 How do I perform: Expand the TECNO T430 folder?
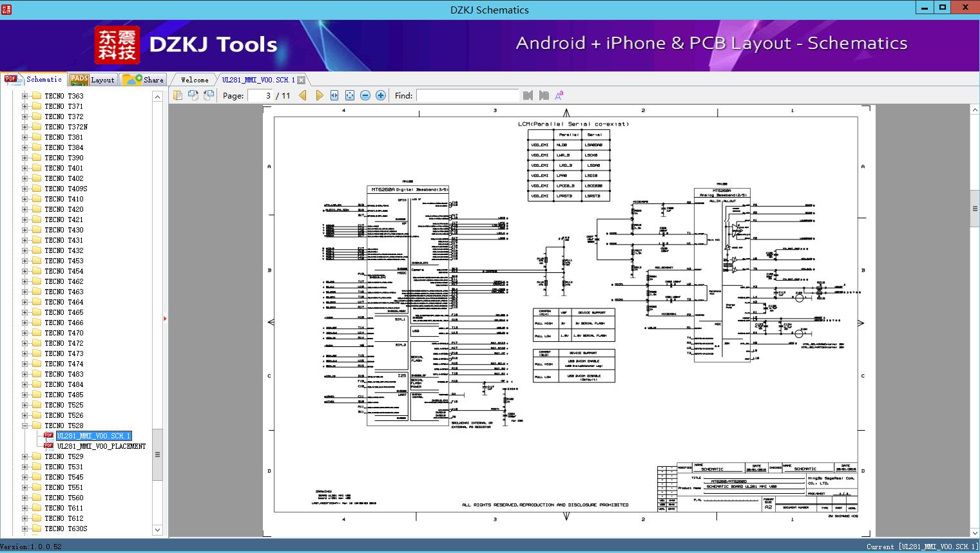coord(25,230)
